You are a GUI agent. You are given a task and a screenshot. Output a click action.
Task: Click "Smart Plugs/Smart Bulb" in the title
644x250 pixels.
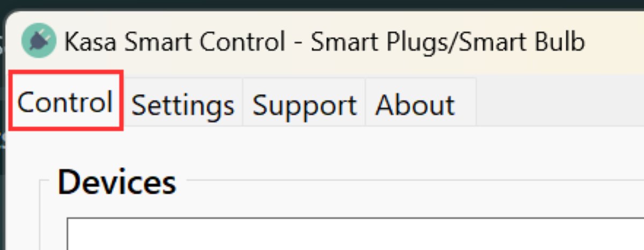tap(448, 42)
